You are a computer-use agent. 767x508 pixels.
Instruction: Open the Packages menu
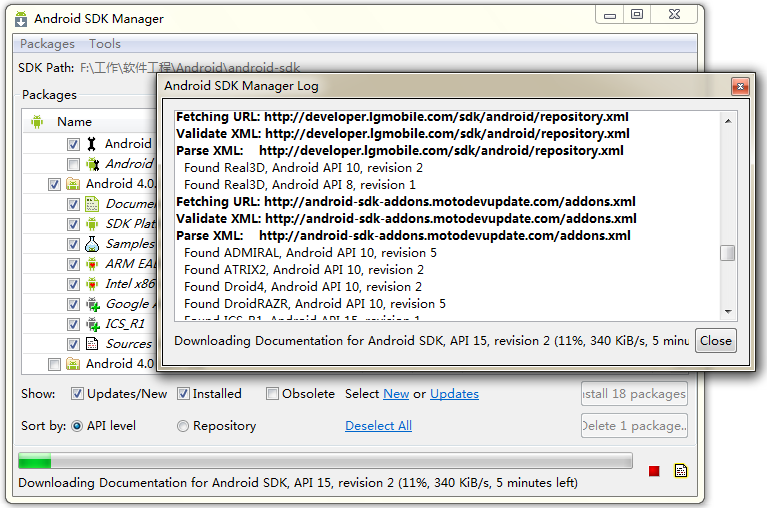(47, 44)
